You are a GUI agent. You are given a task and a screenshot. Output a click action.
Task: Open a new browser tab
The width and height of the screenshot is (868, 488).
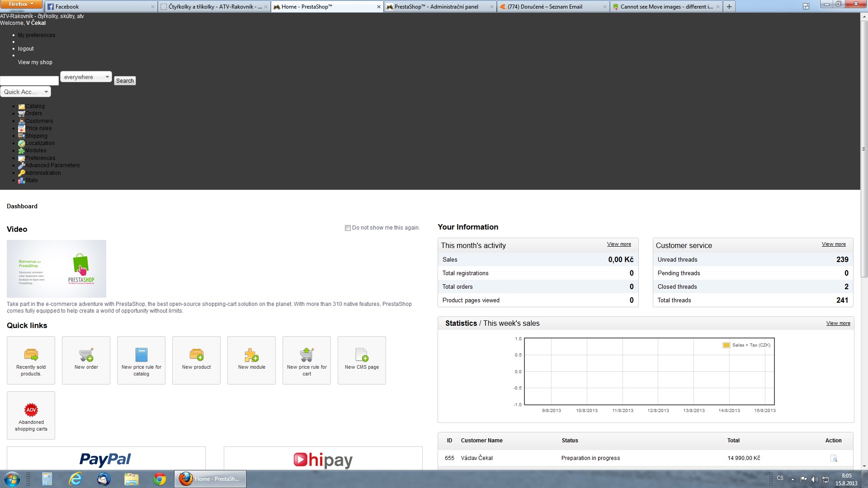pos(729,7)
